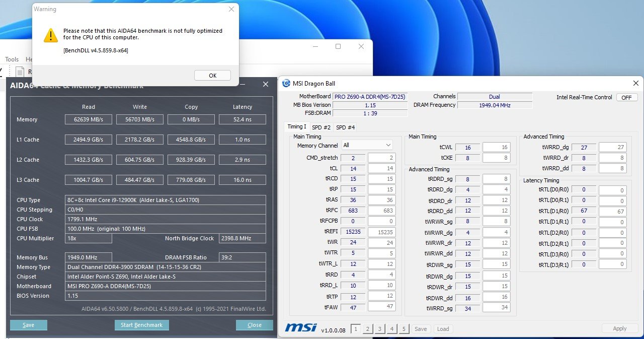Expand the Memory Channel dropdown

click(367, 145)
